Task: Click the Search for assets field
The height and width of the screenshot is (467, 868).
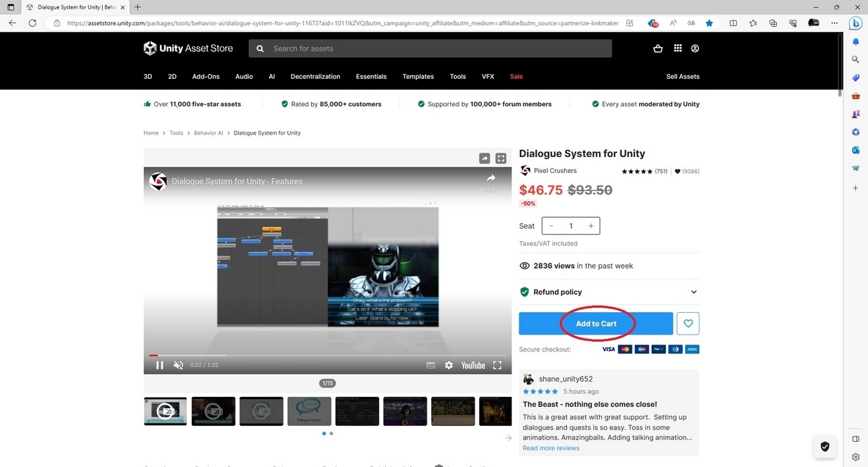Action: click(x=430, y=49)
